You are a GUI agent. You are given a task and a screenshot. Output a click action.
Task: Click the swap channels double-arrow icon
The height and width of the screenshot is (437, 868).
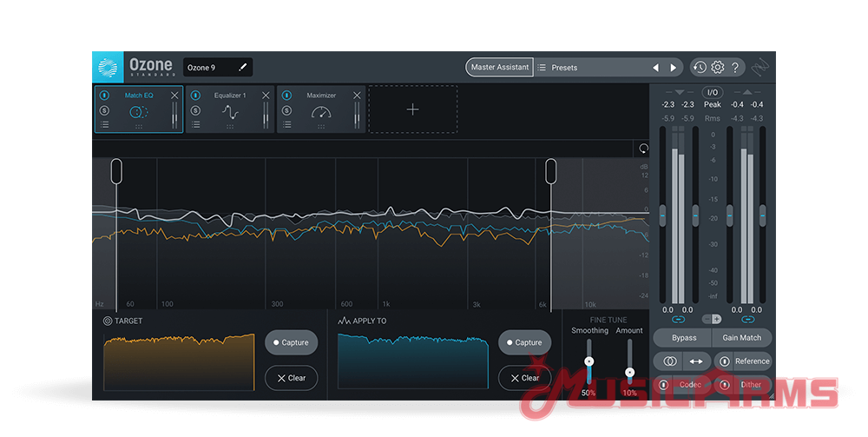pyautogui.click(x=696, y=361)
